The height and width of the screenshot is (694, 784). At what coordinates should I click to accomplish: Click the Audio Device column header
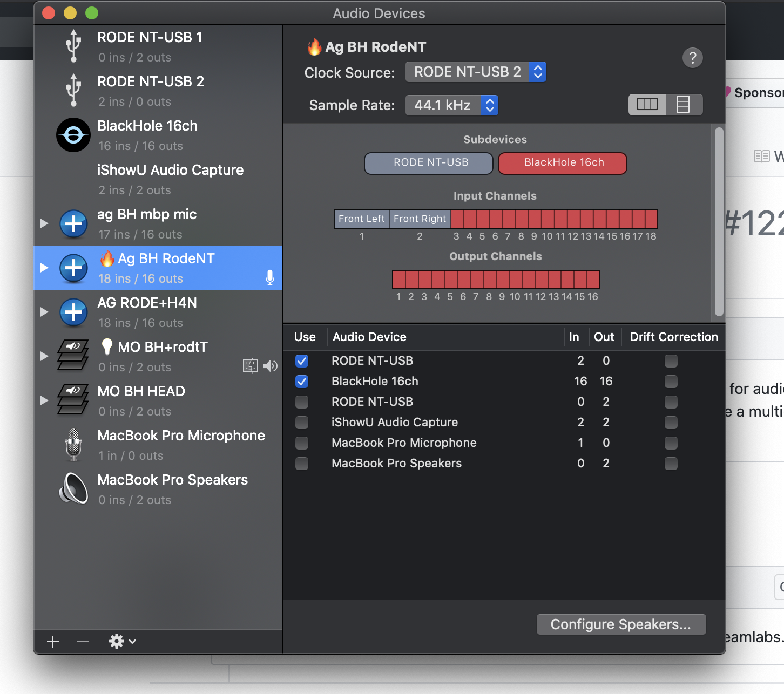tap(445, 337)
